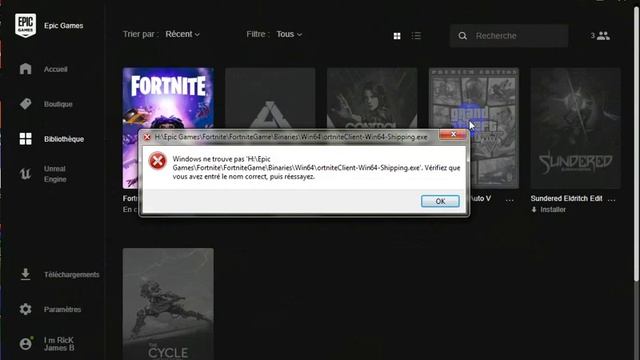
Task: Click the search magnifier icon
Action: click(x=462, y=36)
